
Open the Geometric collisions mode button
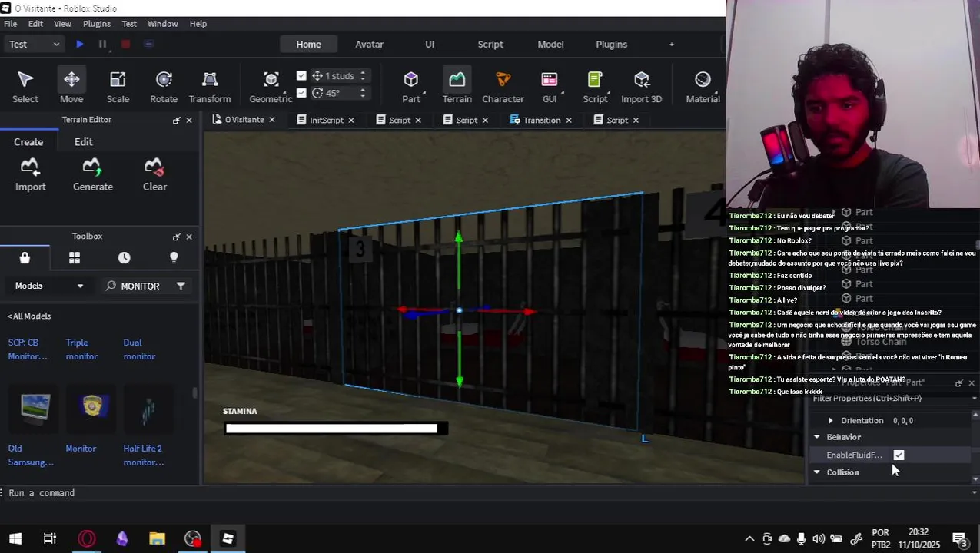[x=271, y=87]
